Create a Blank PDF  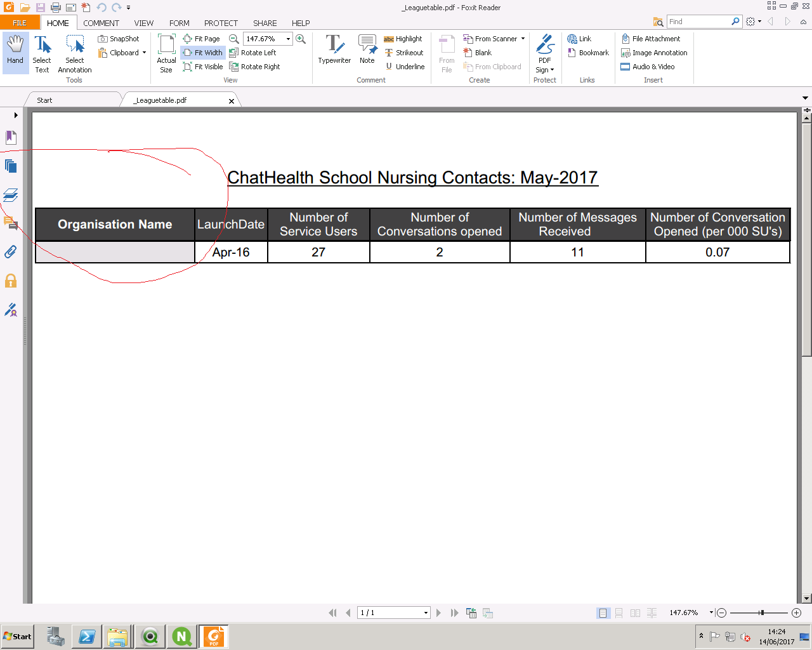point(478,53)
